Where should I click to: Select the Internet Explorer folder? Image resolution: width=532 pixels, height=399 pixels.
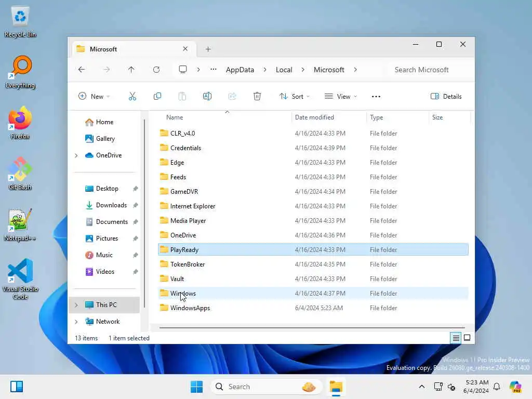pyautogui.click(x=313, y=206)
